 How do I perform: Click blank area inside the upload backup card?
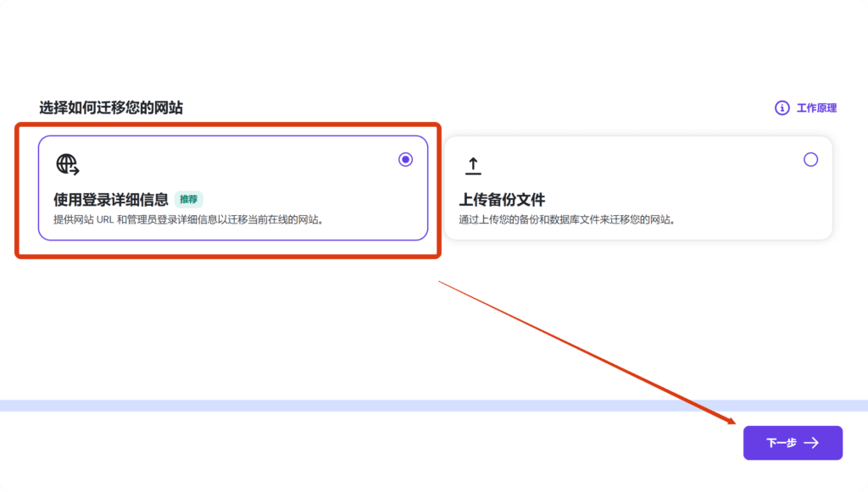click(644, 169)
